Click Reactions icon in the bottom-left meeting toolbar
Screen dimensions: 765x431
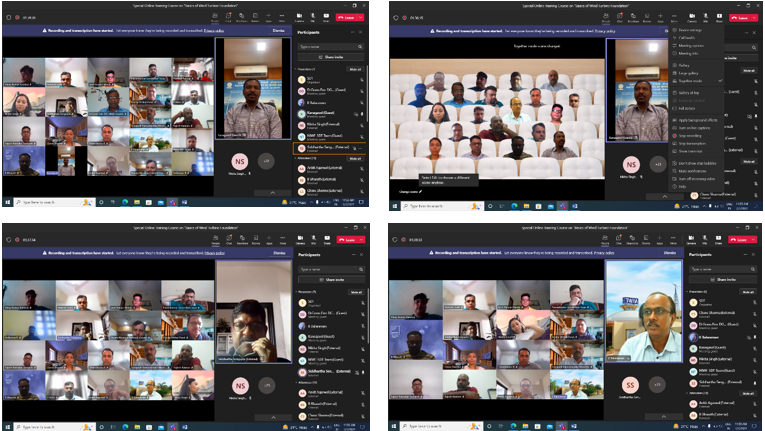pos(241,241)
